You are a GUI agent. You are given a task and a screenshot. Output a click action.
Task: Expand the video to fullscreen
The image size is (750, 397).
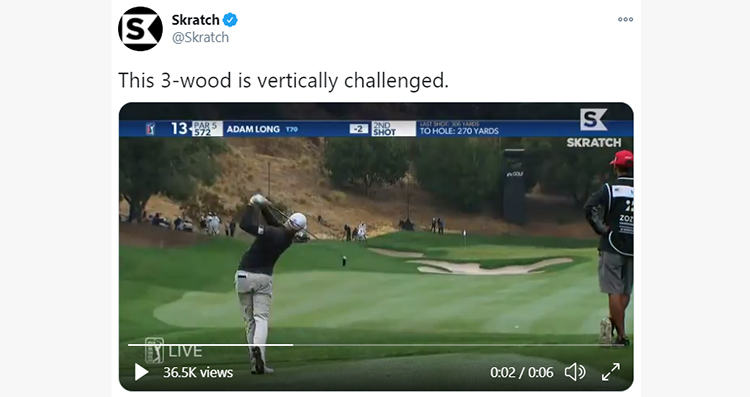coord(611,372)
